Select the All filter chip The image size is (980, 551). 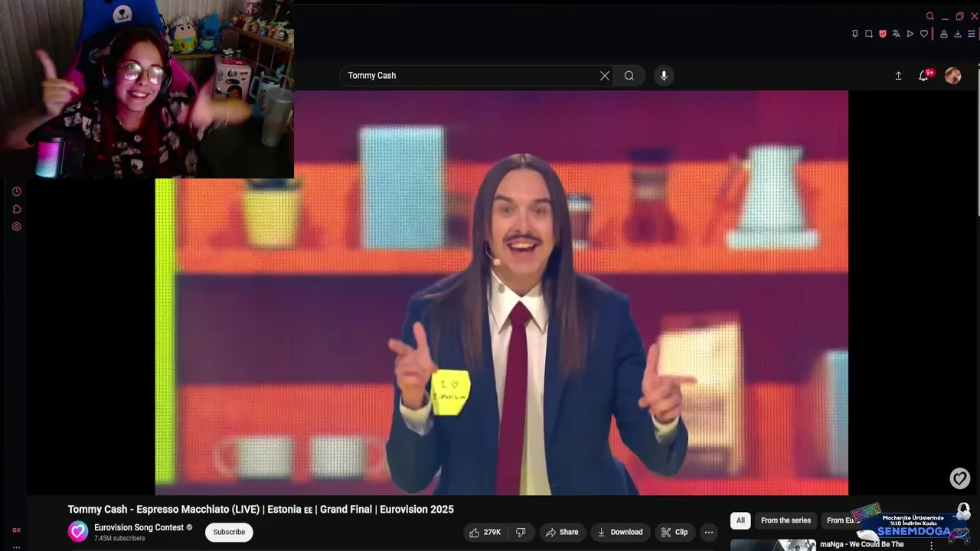(740, 520)
